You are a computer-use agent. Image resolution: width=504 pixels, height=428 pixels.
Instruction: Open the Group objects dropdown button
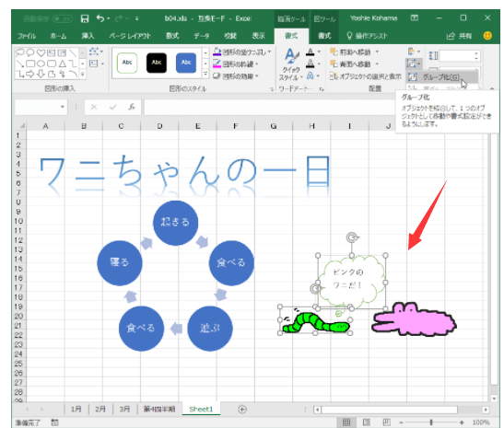414,64
